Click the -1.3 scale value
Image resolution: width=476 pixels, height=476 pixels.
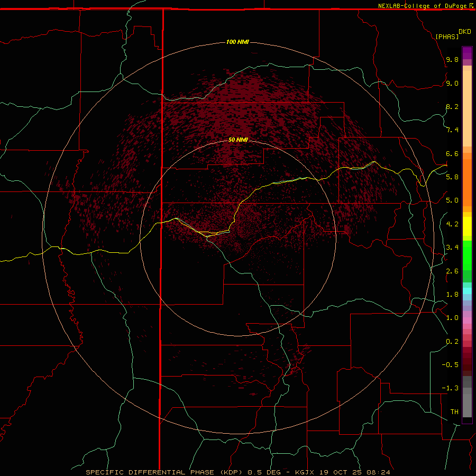click(450, 388)
